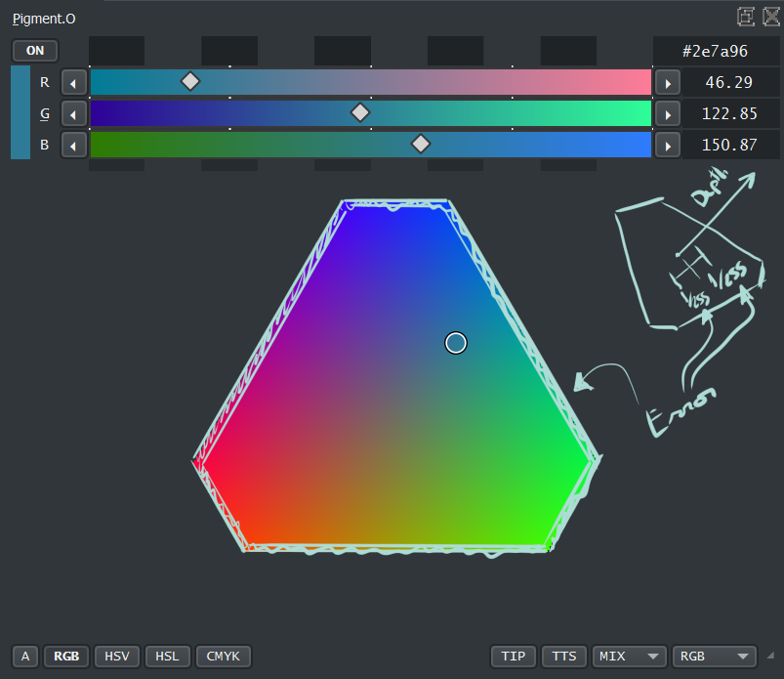Click the R channel gradient slider

coord(371,82)
